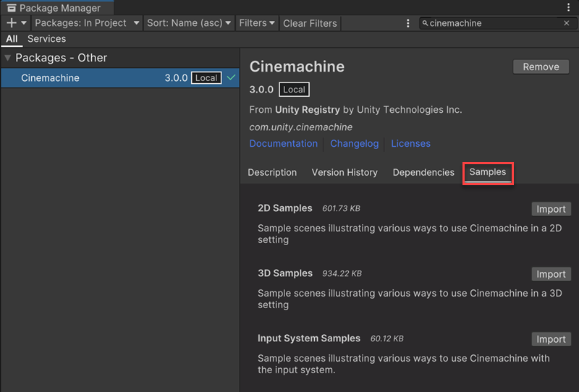Import the Input System Samples

551,339
